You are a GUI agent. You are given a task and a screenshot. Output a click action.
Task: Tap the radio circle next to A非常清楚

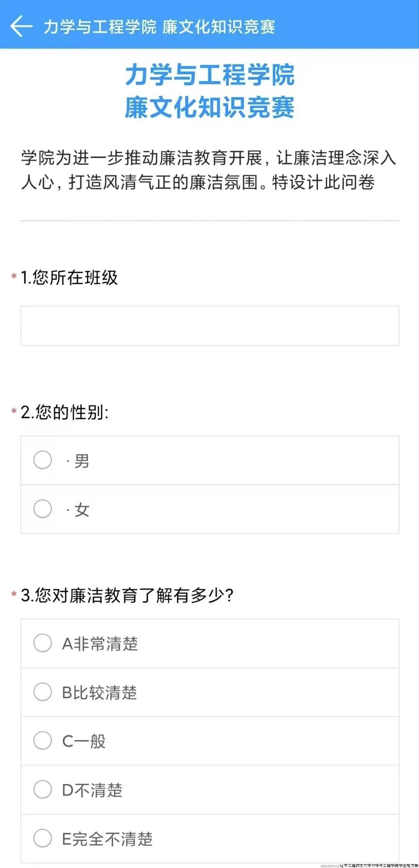tap(43, 643)
